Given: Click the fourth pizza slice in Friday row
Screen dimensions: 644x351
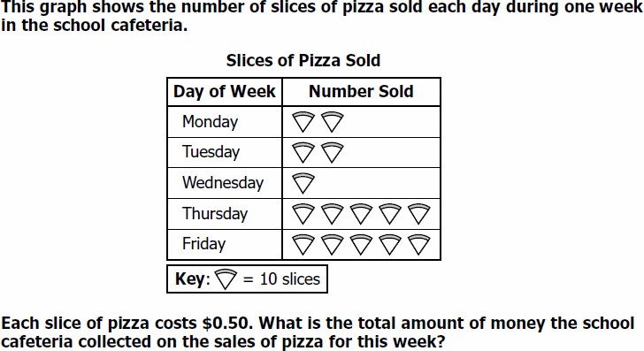Looking at the screenshot, I should coord(390,245).
